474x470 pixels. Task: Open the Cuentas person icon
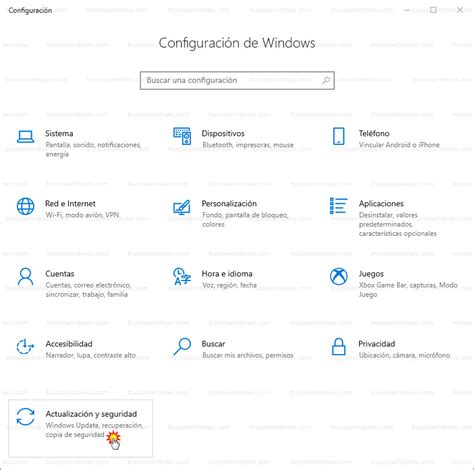coord(25,276)
